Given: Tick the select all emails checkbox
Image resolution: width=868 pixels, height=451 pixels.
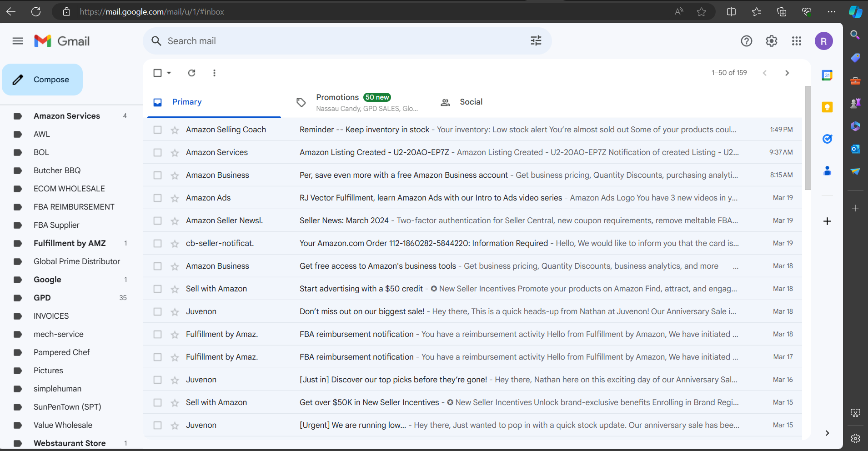Looking at the screenshot, I should 157,73.
